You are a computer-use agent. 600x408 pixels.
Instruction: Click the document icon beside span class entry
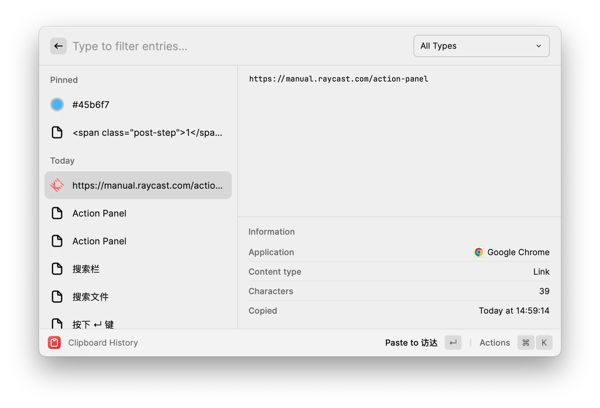pyautogui.click(x=57, y=132)
